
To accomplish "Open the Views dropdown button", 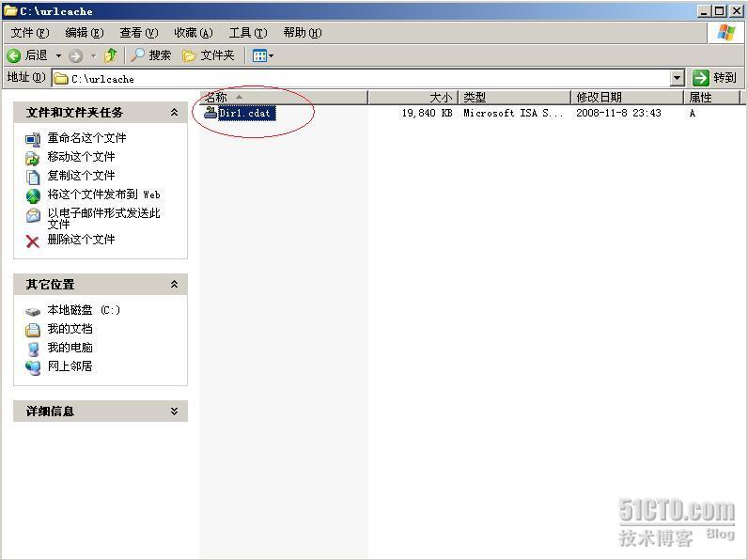I will pyautogui.click(x=263, y=55).
